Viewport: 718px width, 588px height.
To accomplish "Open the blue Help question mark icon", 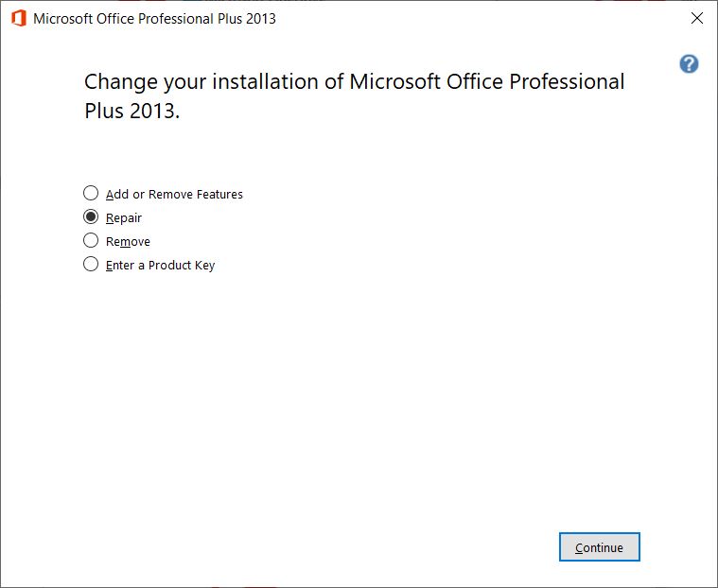I will coord(689,64).
